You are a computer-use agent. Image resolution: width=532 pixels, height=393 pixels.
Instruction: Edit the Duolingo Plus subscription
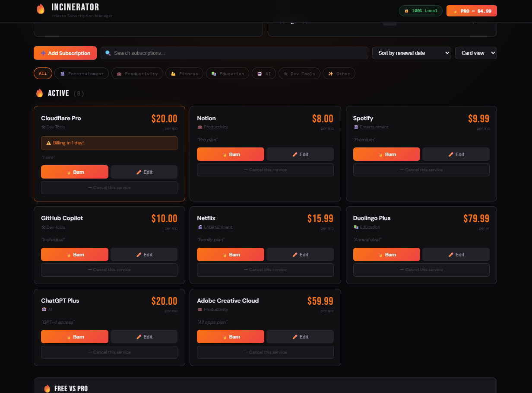point(456,255)
